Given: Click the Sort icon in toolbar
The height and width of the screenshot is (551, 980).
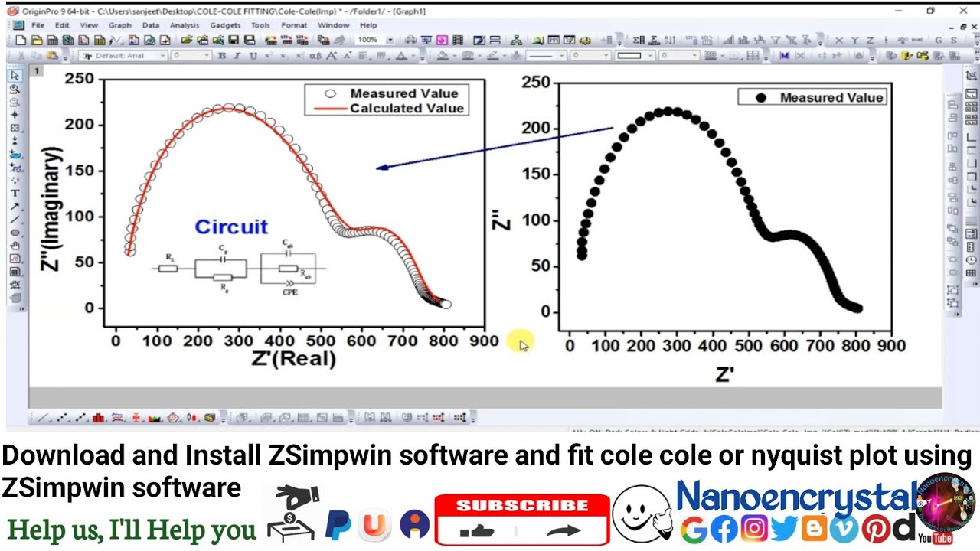Looking at the screenshot, I should (671, 40).
